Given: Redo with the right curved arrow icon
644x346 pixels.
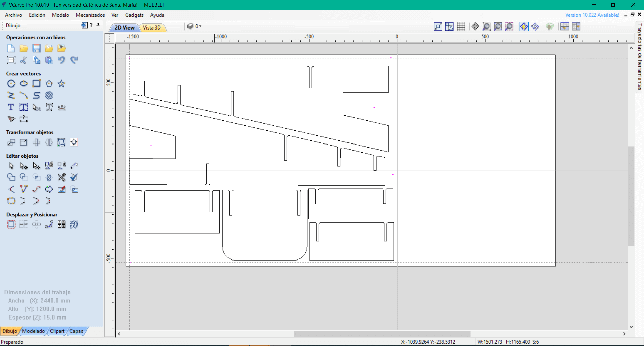Looking at the screenshot, I should click(x=74, y=60).
